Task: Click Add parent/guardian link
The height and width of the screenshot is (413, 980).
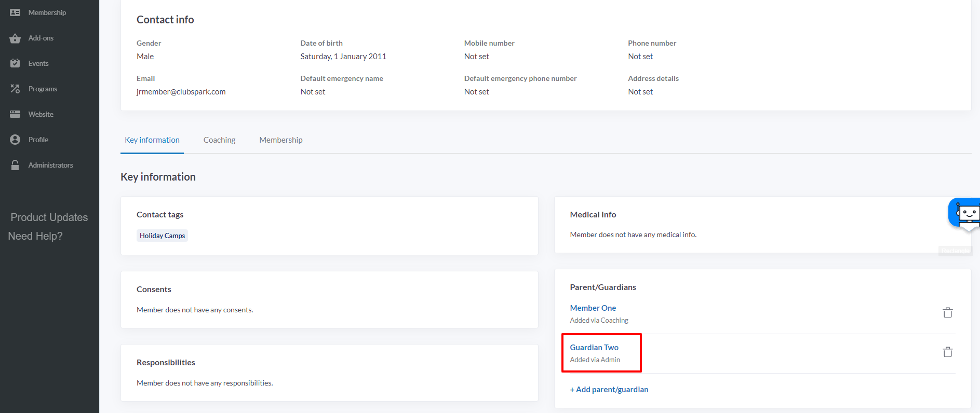Action: click(609, 390)
